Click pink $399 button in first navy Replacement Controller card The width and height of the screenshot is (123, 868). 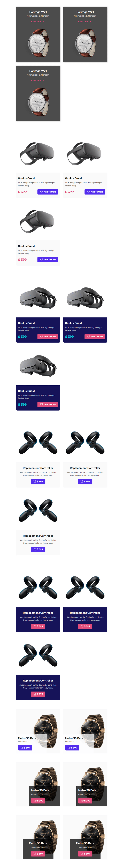pyautogui.click(x=38, y=626)
